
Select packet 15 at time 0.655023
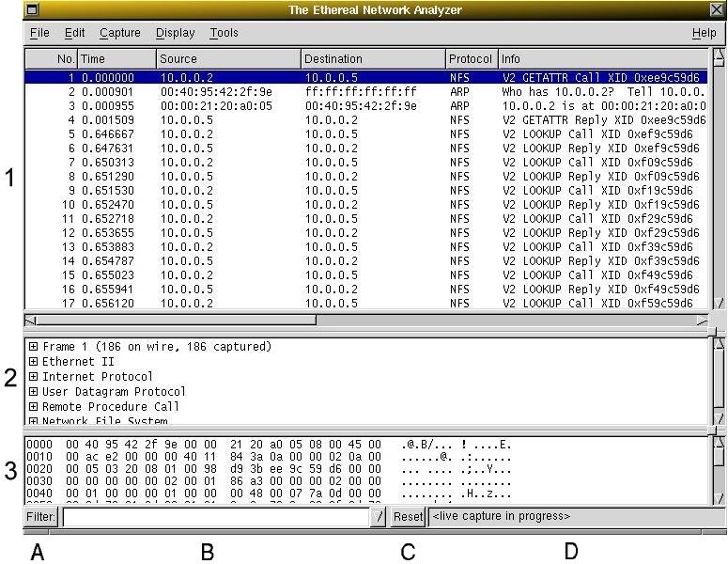click(x=365, y=274)
